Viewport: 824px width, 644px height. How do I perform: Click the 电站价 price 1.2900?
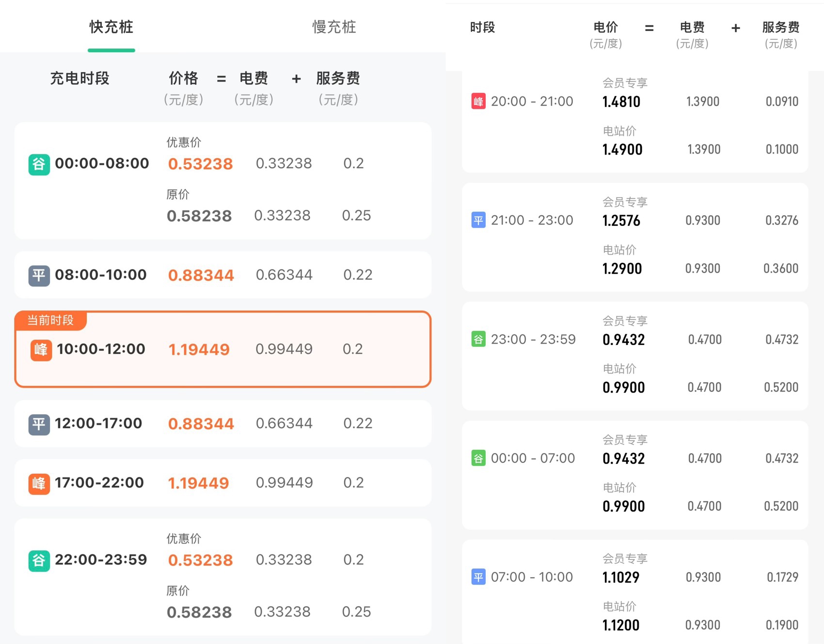(x=622, y=268)
